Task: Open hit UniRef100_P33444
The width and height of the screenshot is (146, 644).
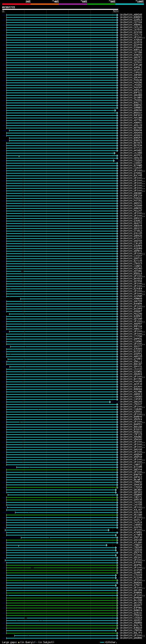Action: (131, 48)
